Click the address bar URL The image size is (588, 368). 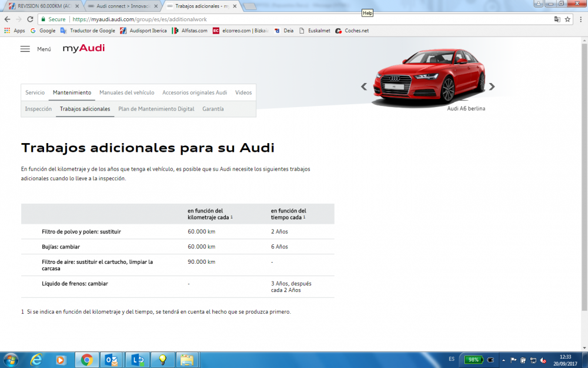pyautogui.click(x=139, y=19)
